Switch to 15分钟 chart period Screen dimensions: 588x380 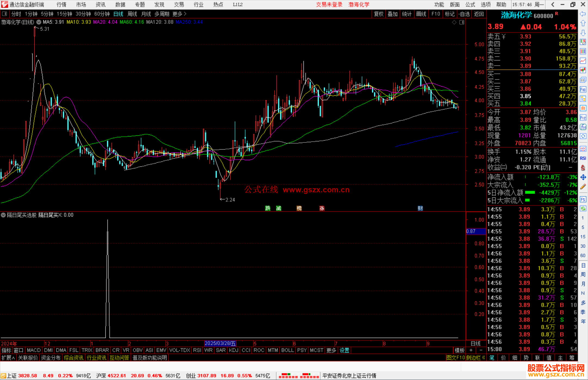pyautogui.click(x=64, y=14)
